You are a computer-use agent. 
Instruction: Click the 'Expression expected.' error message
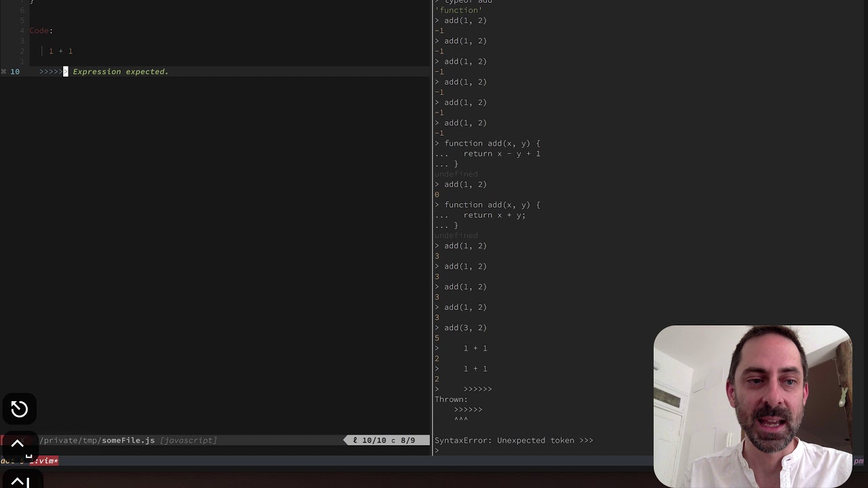(121, 71)
